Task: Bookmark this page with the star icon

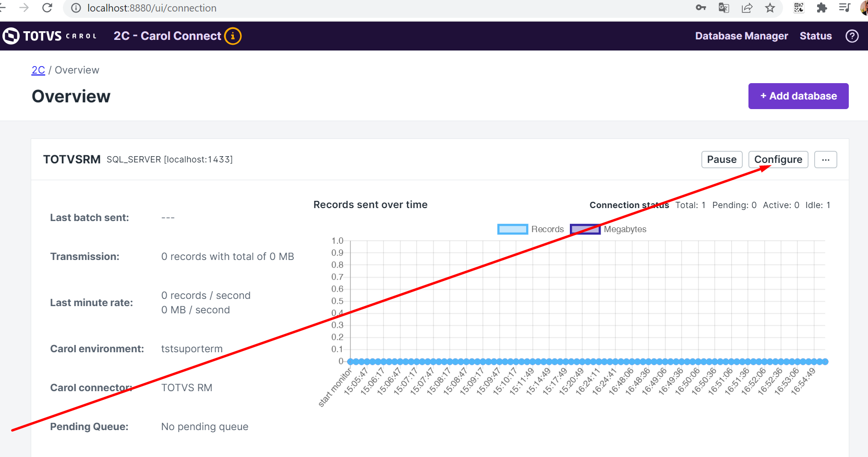Action: tap(770, 8)
